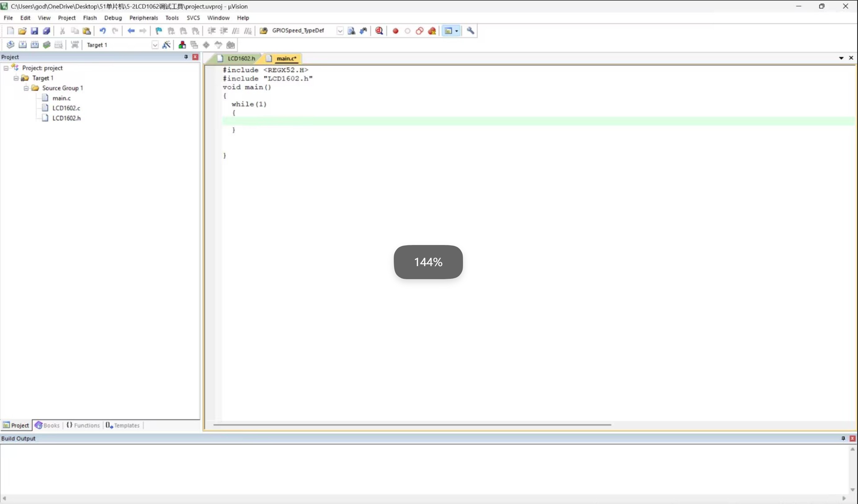Open Options for Target wand icon
Image resolution: width=858 pixels, height=504 pixels.
click(166, 45)
